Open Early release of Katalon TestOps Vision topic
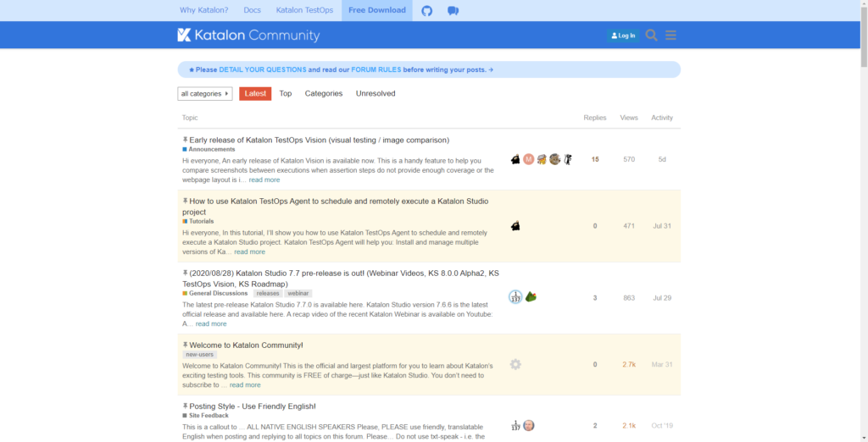This screenshot has height=442, width=868. pyautogui.click(x=320, y=140)
